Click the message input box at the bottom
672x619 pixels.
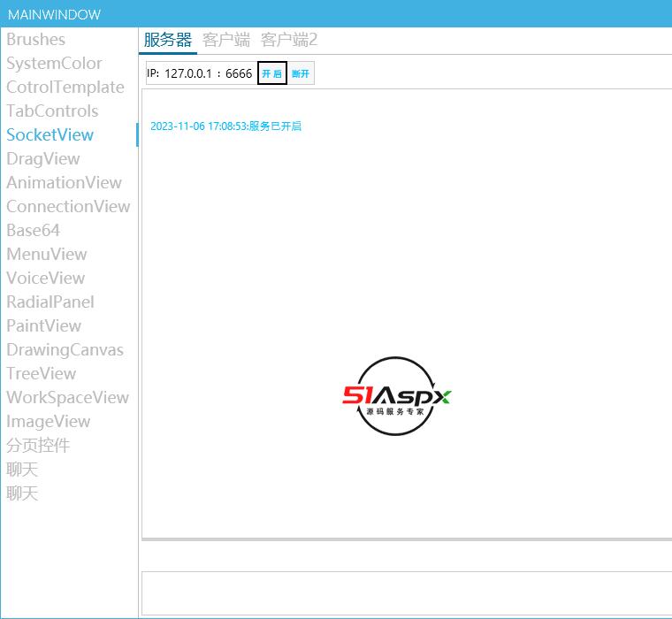(x=406, y=593)
